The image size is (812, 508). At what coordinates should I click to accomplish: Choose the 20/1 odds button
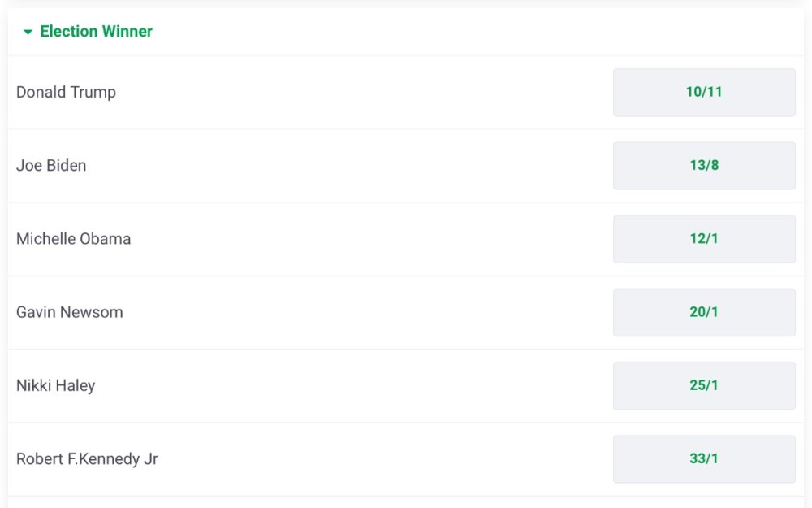click(x=704, y=312)
